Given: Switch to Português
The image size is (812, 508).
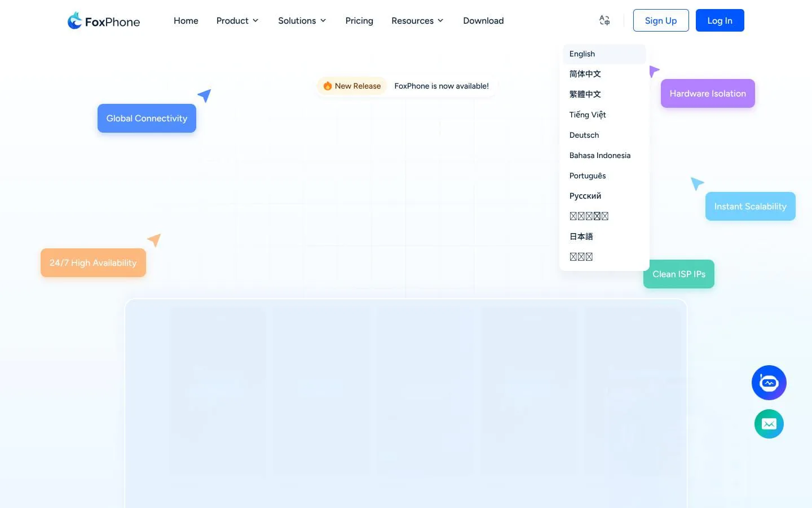Looking at the screenshot, I should [x=604, y=176].
